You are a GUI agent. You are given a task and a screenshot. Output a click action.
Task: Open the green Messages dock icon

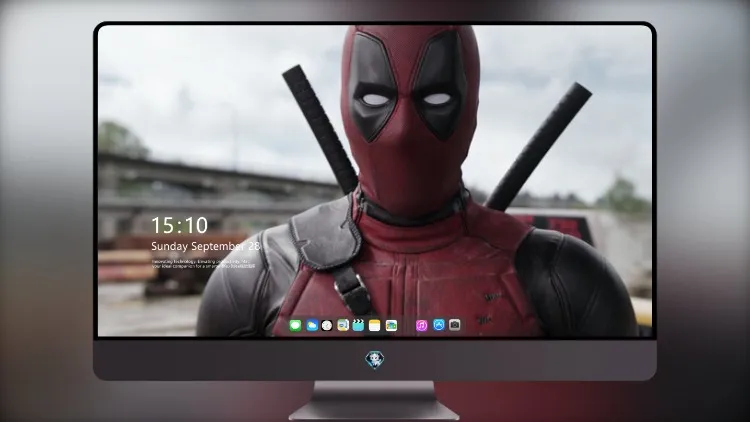click(296, 326)
